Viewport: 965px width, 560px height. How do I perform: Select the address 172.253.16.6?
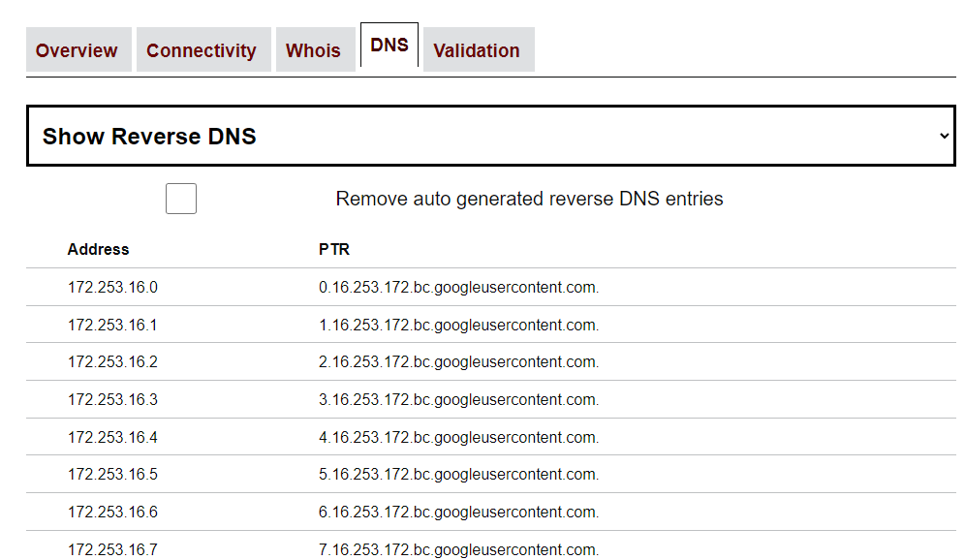coord(110,512)
